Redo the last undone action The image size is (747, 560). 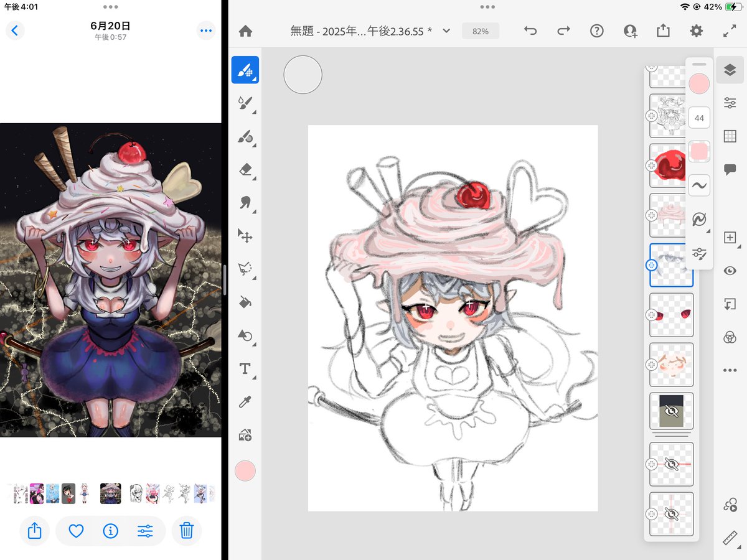tap(563, 31)
